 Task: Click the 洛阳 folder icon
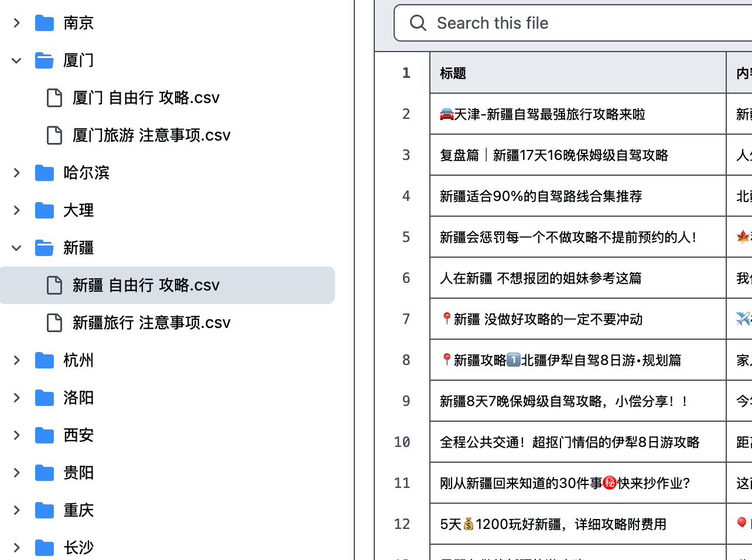pyautogui.click(x=45, y=398)
